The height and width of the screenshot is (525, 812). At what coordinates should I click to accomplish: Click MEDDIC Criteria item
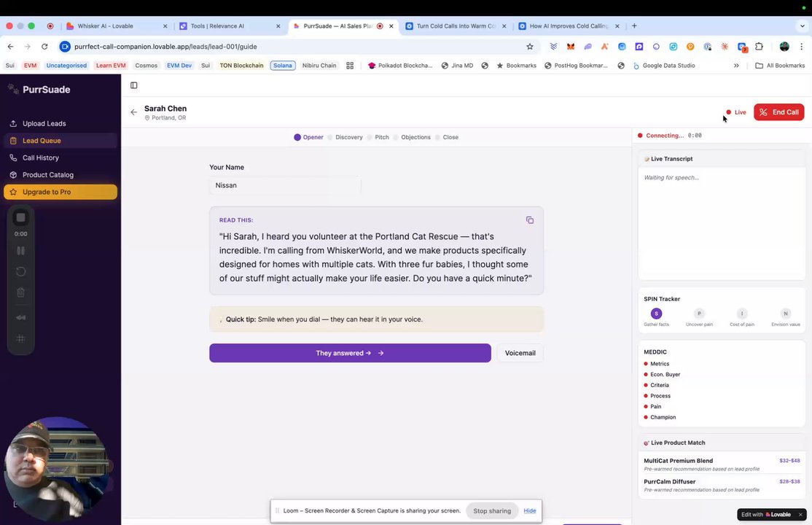point(657,385)
